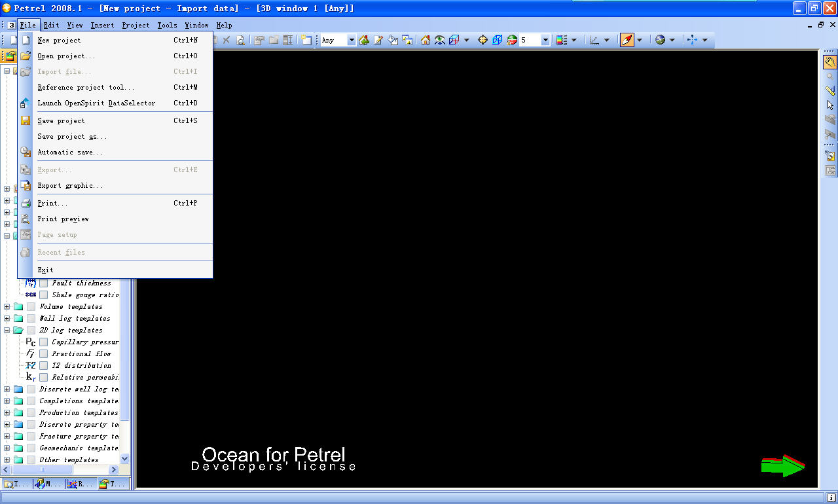
Task: Toggle the compass north arrow icon
Action: [x=627, y=40]
